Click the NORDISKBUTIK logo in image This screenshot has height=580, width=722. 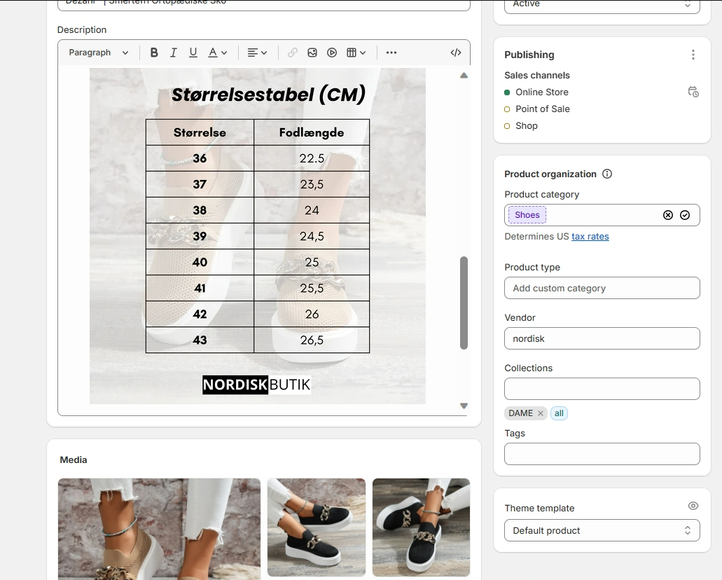tap(256, 384)
